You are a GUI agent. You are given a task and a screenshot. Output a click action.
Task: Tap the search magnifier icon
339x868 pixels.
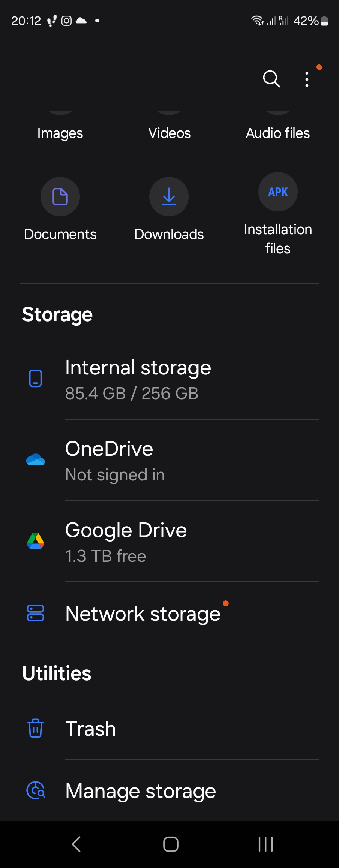271,79
